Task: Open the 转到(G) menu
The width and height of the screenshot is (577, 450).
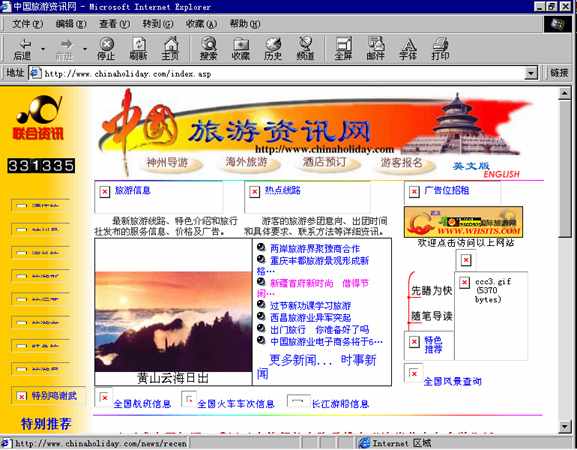Action: point(158,24)
